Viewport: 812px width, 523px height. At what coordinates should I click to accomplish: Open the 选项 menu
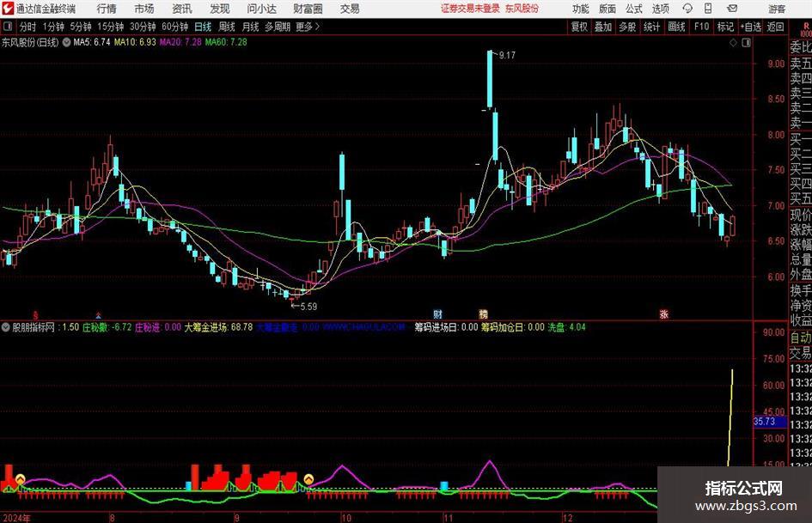660,9
